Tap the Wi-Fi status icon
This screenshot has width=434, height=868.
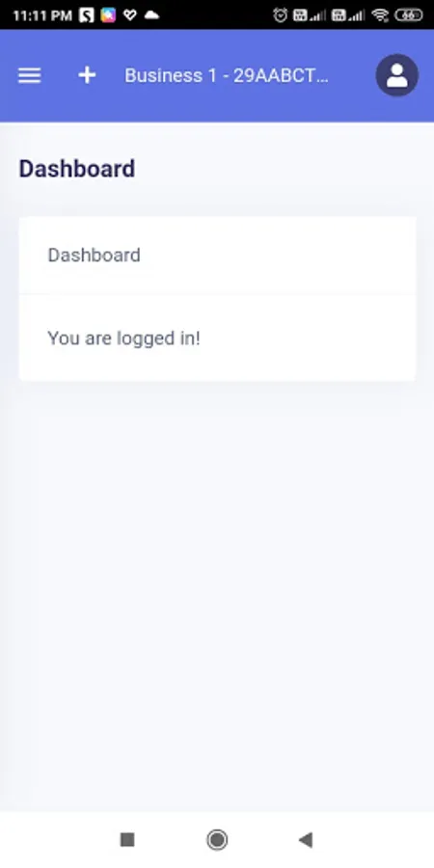(x=380, y=14)
